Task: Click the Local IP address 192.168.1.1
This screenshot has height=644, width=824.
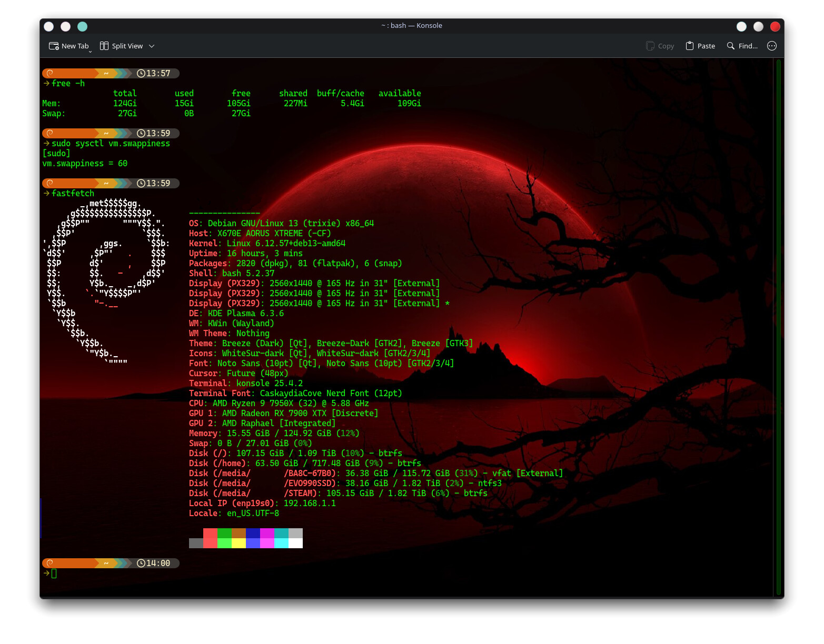Action: tap(310, 504)
